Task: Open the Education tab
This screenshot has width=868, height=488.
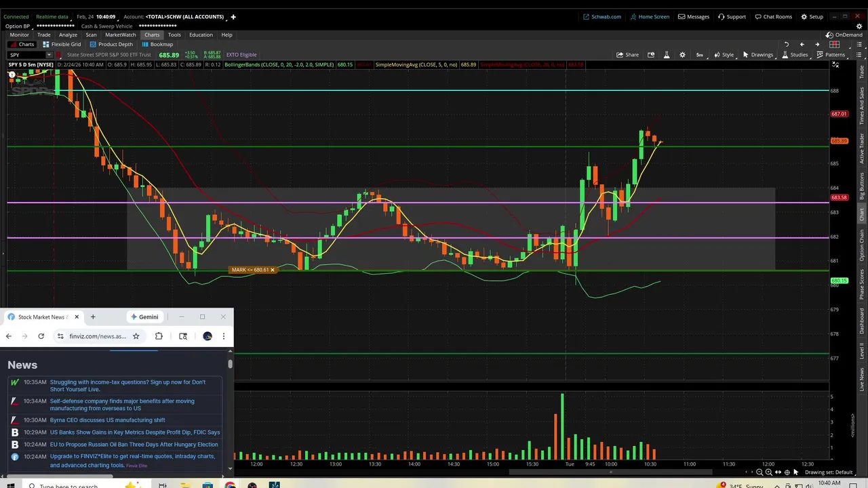Action: pos(201,35)
